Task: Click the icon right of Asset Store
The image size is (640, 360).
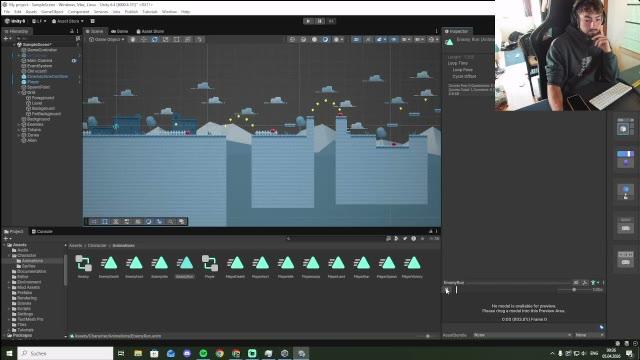Action: [x=93, y=21]
